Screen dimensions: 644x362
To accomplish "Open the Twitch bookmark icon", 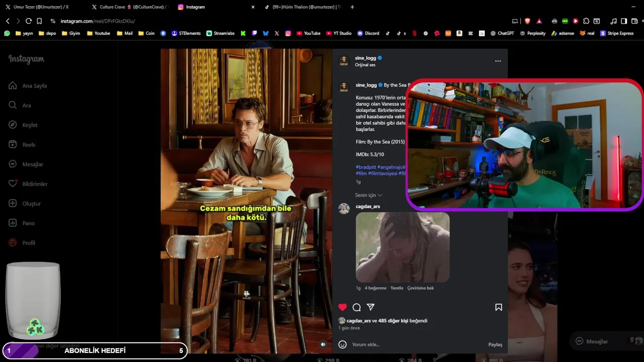I will click(255, 33).
